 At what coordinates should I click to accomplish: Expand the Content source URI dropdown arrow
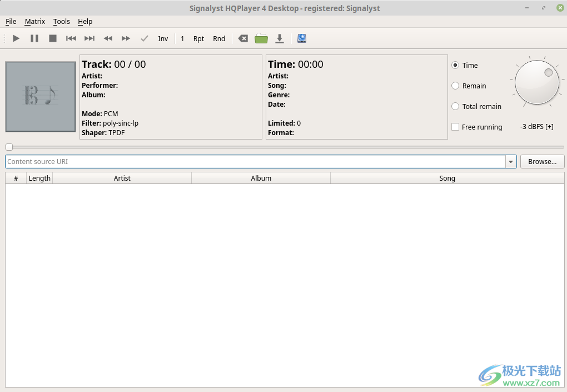click(x=511, y=162)
